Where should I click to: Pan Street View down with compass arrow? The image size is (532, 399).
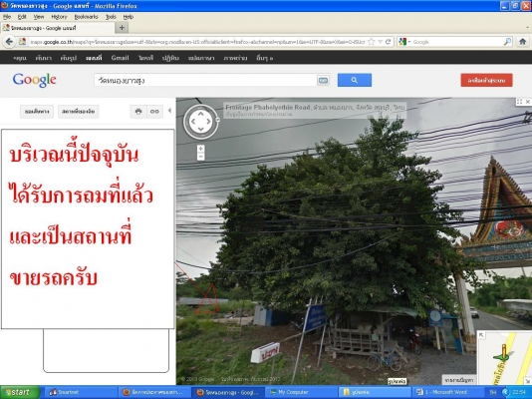point(200,129)
